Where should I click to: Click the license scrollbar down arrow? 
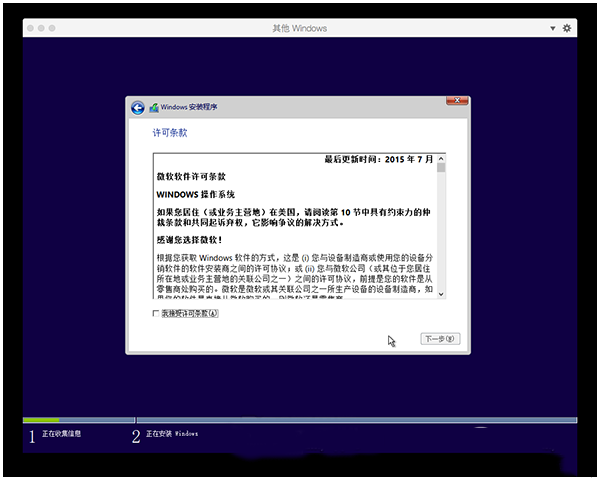(x=442, y=293)
